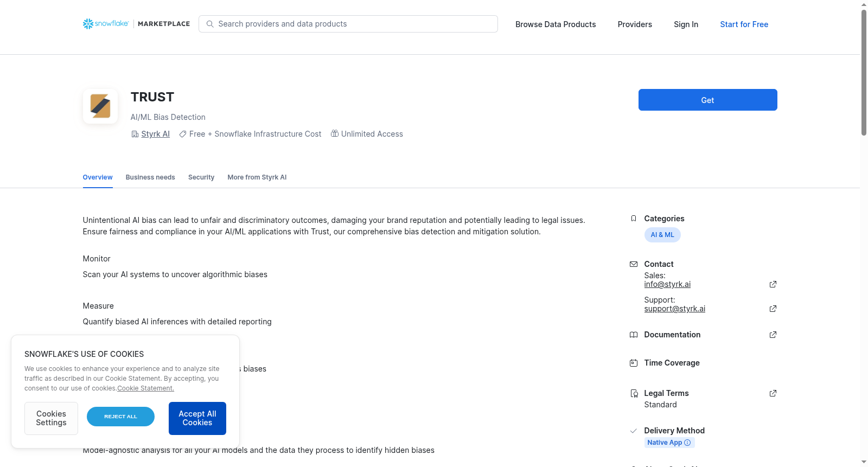This screenshot has height=467, width=868.
Task: Select the AI & ML category chip
Action: (x=662, y=235)
